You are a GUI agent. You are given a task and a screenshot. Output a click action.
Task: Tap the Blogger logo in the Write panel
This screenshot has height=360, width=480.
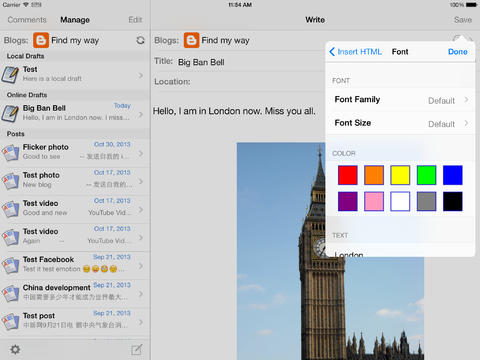[191, 40]
